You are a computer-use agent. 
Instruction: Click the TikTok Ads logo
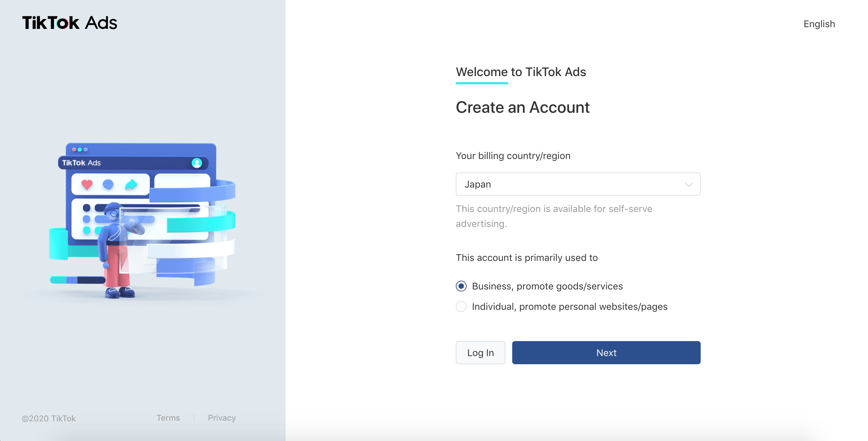70,23
